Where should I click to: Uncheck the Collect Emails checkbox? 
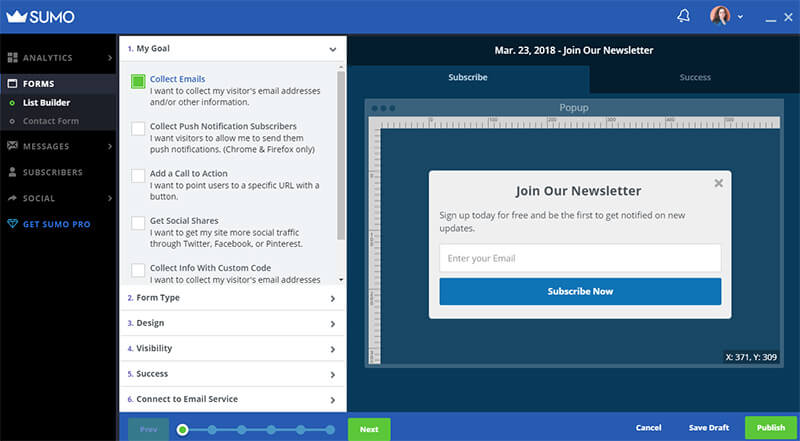138,81
